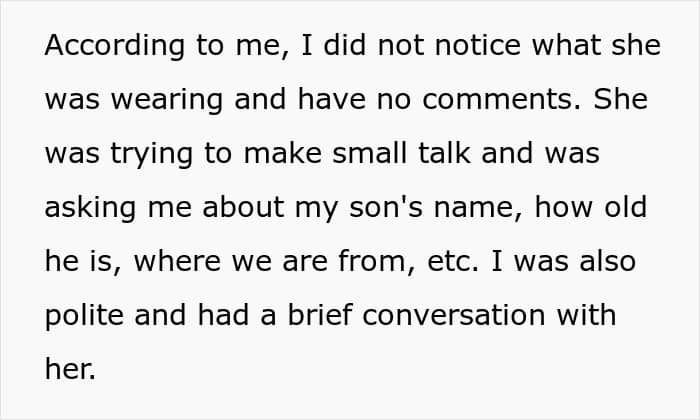This screenshot has width=700, height=420.
Task: Click the word "son's" in fourth line
Action: click(x=386, y=208)
